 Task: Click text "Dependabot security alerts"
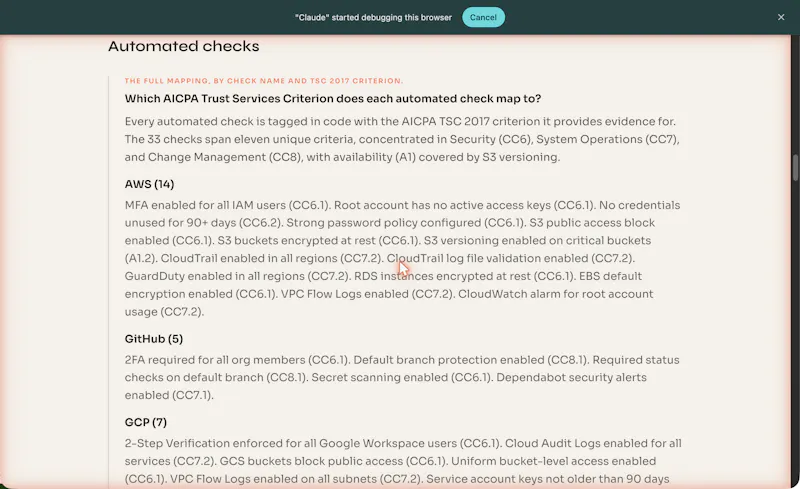(571, 377)
